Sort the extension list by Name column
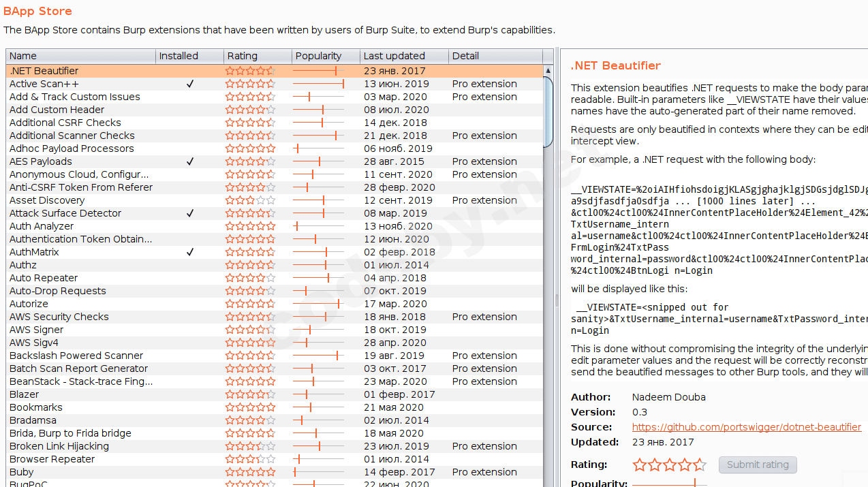 pyautogui.click(x=80, y=56)
